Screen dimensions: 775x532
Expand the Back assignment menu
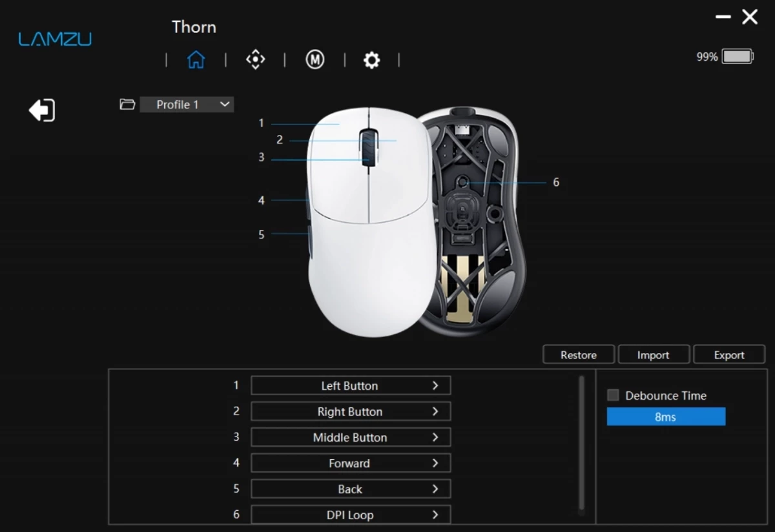[x=351, y=489]
